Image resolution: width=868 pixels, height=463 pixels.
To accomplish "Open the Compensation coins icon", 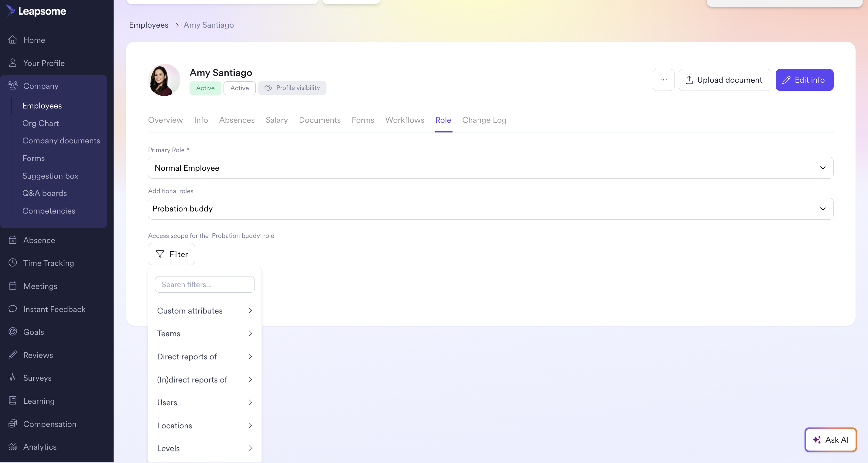I will point(12,424).
